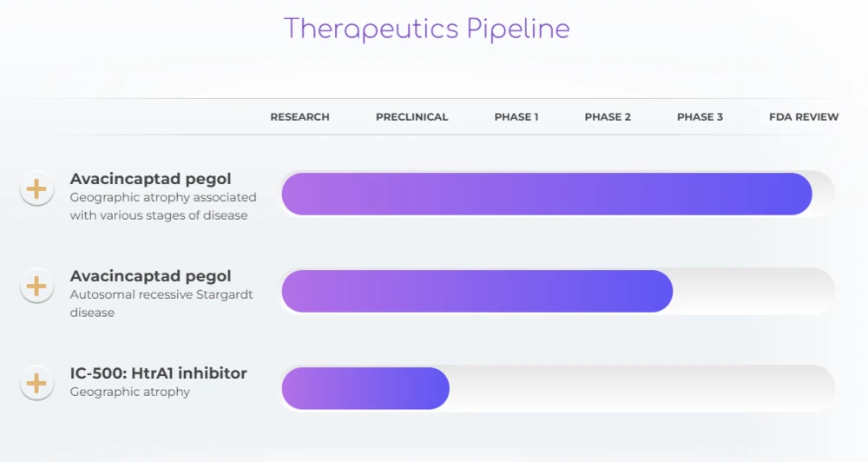Click the 'Geographic atrophy' text under IC-500
This screenshot has width=868, height=462.
click(129, 393)
